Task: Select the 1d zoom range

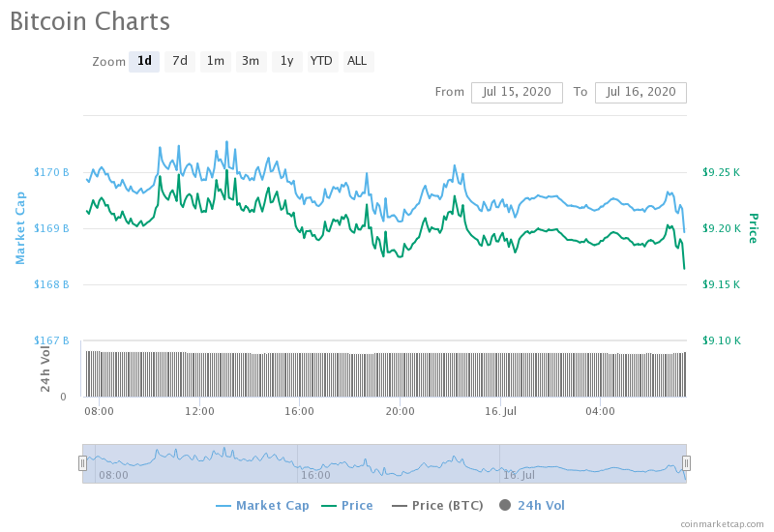Action: [144, 61]
